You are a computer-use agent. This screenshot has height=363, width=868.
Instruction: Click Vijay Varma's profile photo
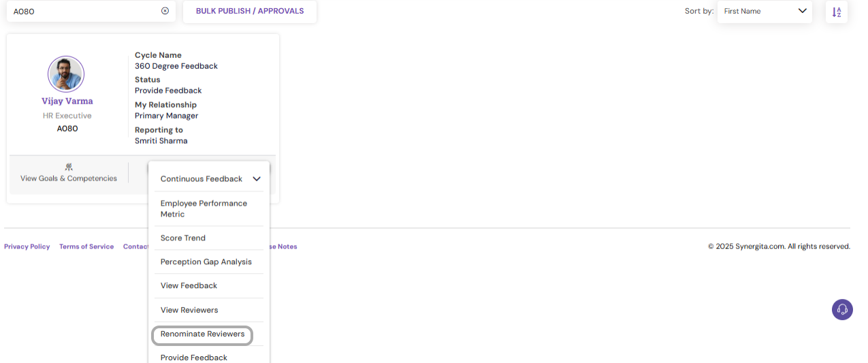click(66, 74)
